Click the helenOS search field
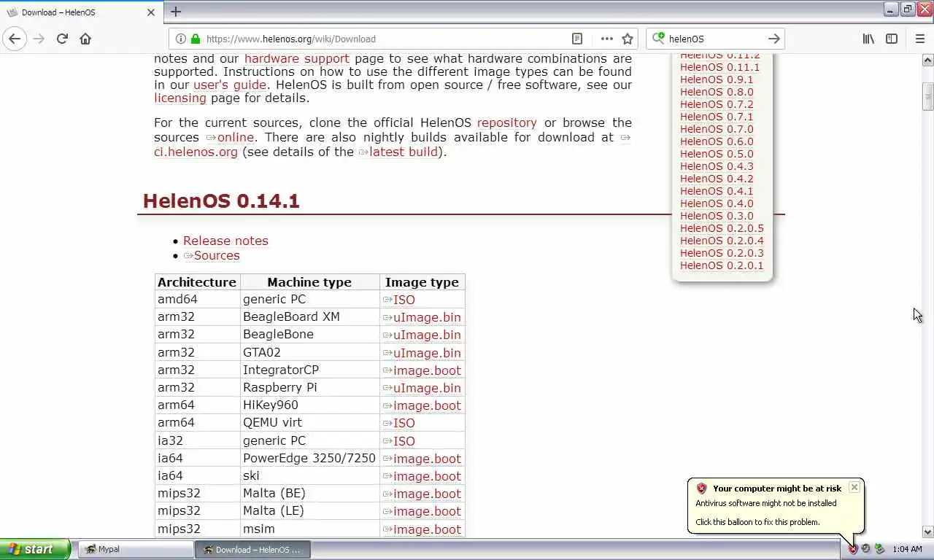Screen dimensions: 934x560 pos(715,39)
